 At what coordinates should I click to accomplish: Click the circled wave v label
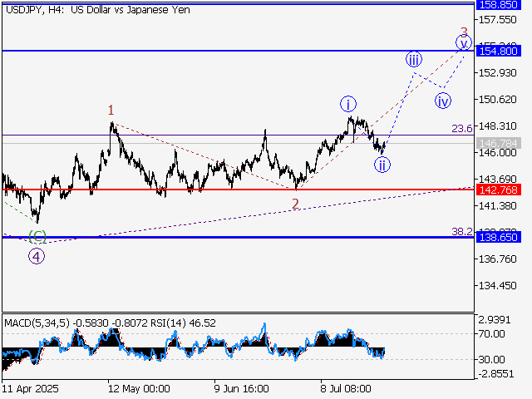coord(464,42)
